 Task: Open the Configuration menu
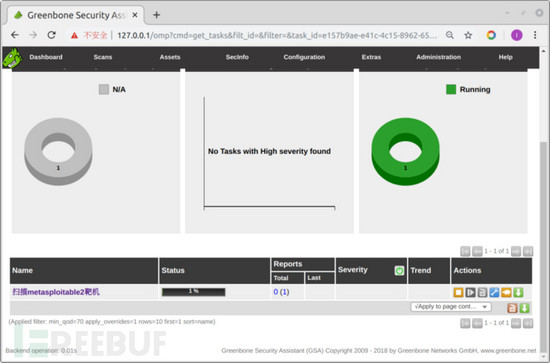304,57
